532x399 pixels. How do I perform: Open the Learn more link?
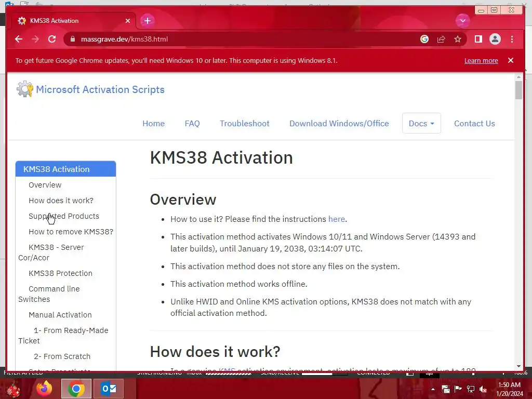pyautogui.click(x=481, y=60)
